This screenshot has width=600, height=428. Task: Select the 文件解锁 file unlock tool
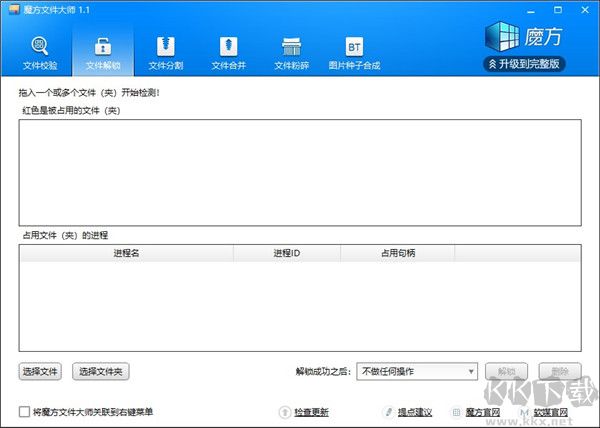[103, 52]
